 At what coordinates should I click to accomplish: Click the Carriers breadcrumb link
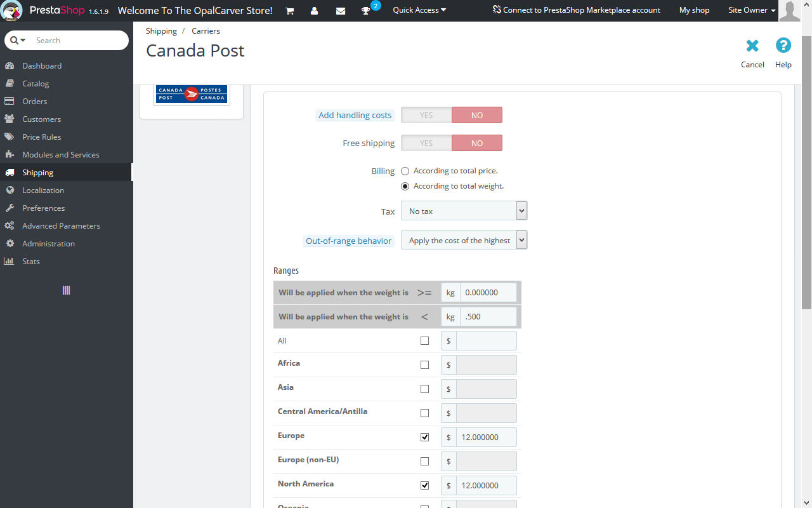coord(206,30)
